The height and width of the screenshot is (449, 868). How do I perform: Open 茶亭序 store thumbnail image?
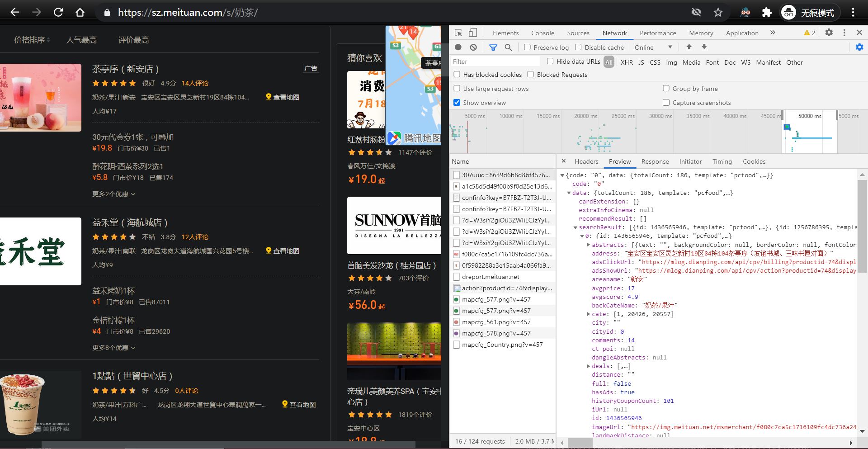[x=41, y=98]
